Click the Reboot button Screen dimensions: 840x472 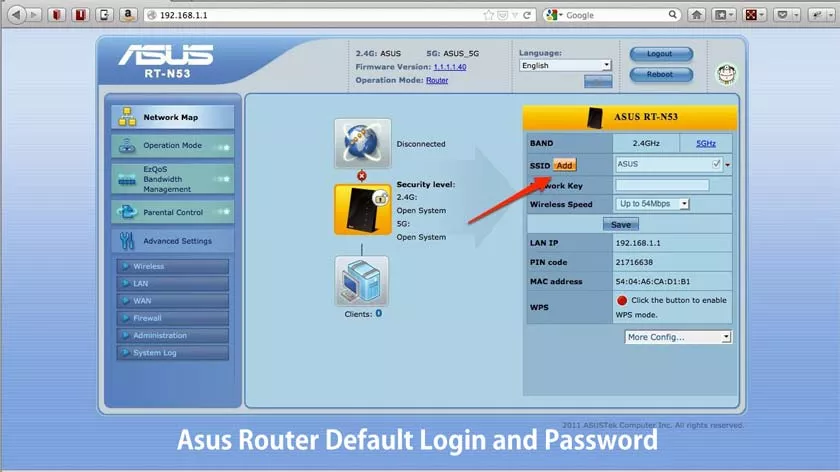click(661, 74)
